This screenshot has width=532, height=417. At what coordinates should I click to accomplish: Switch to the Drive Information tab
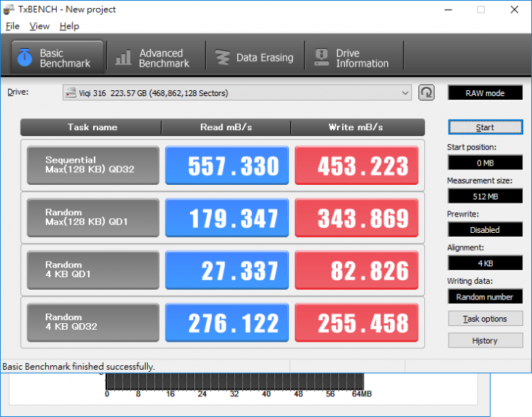[x=354, y=58]
